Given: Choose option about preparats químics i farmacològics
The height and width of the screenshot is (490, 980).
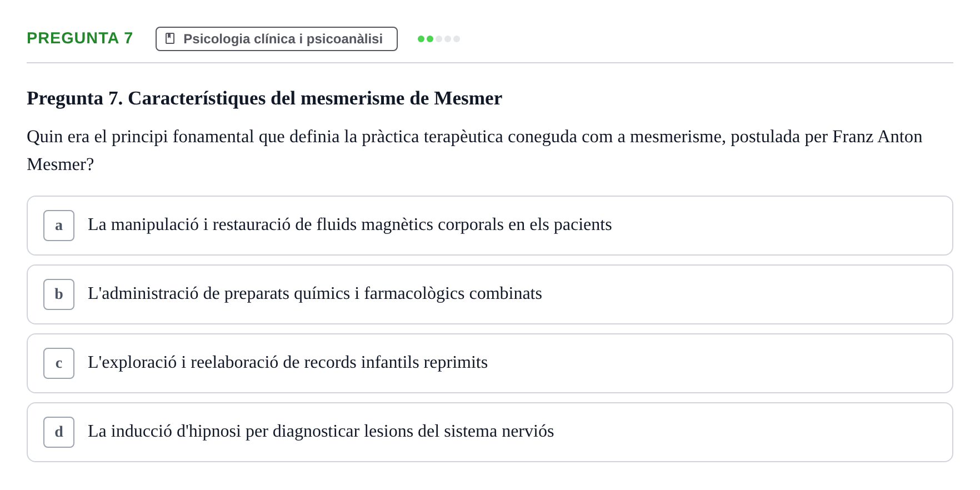Looking at the screenshot, I should [x=315, y=293].
